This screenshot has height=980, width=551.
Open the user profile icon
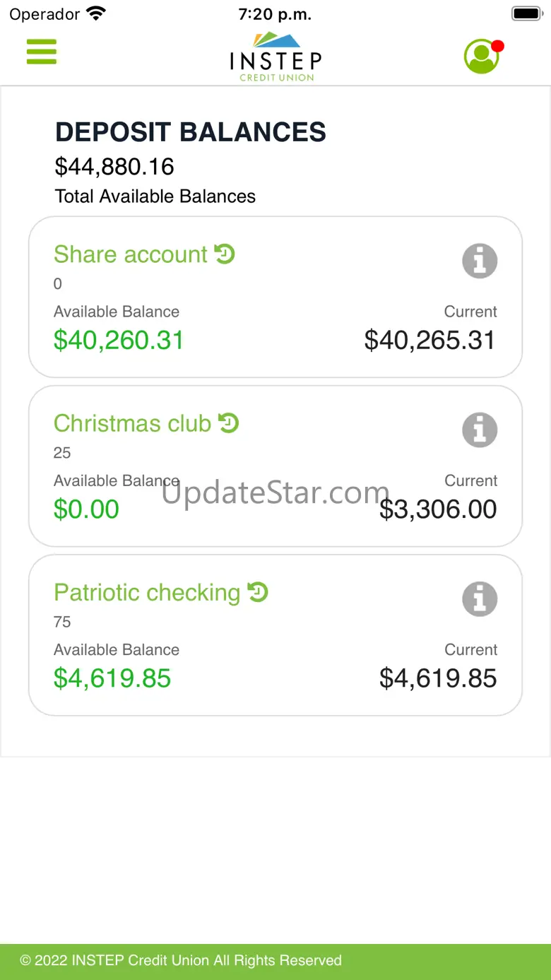pyautogui.click(x=481, y=57)
